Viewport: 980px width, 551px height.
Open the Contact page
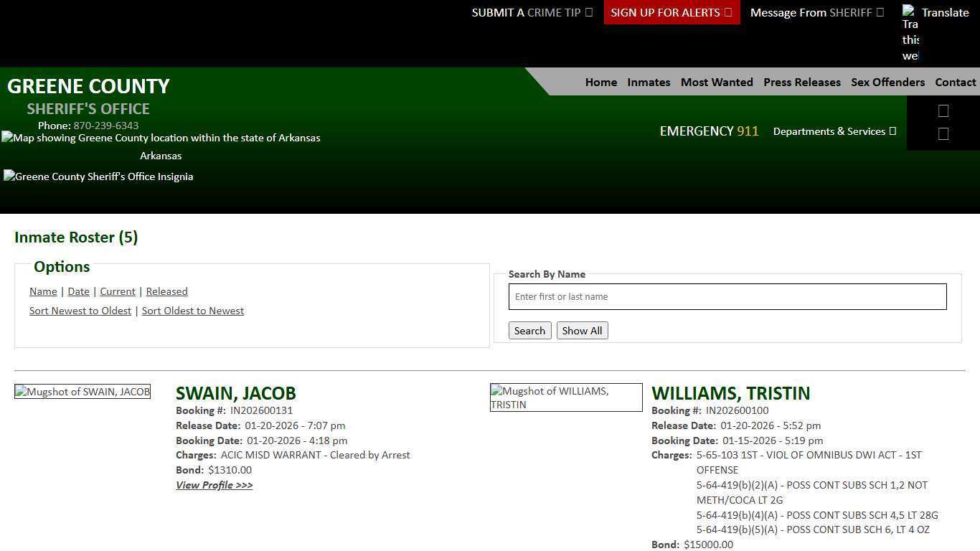tap(955, 82)
